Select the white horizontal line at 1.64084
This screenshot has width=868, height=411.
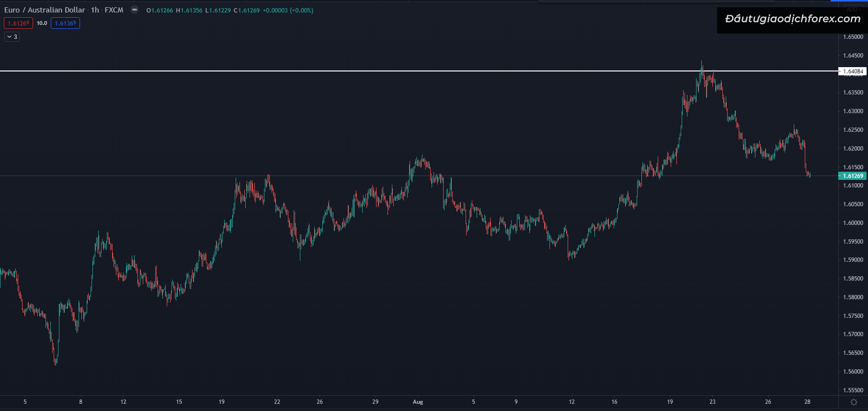(419, 71)
